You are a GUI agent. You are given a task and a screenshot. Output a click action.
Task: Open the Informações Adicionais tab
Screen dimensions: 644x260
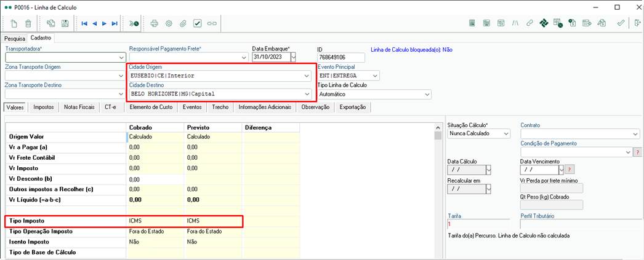265,107
